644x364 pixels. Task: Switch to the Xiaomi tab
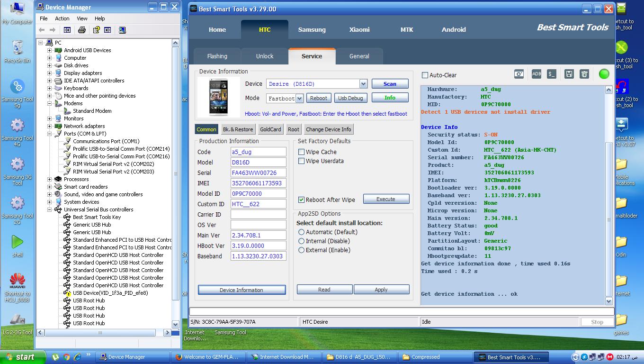(x=359, y=29)
